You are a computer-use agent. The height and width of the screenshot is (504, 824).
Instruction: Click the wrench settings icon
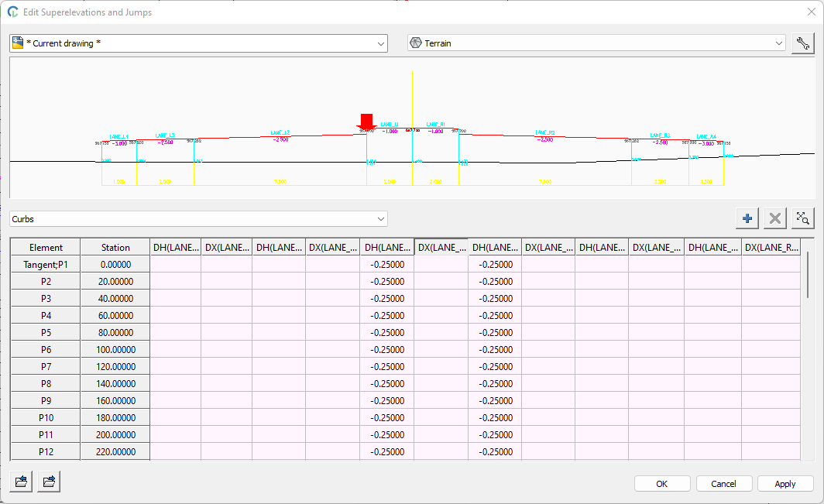[x=803, y=43]
